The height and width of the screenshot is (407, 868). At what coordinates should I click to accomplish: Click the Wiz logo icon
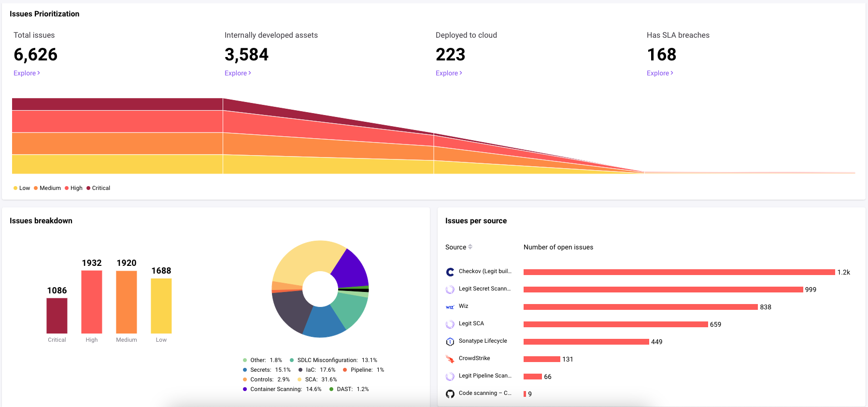(x=450, y=307)
